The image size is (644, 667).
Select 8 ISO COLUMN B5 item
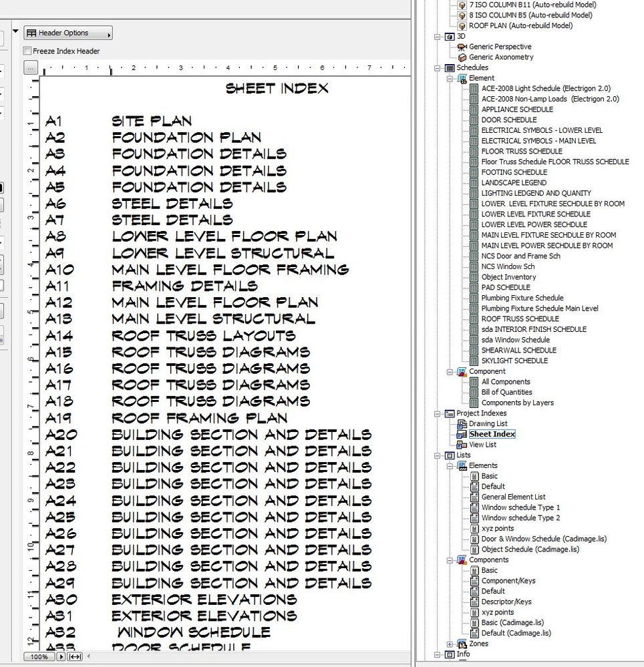[530, 15]
